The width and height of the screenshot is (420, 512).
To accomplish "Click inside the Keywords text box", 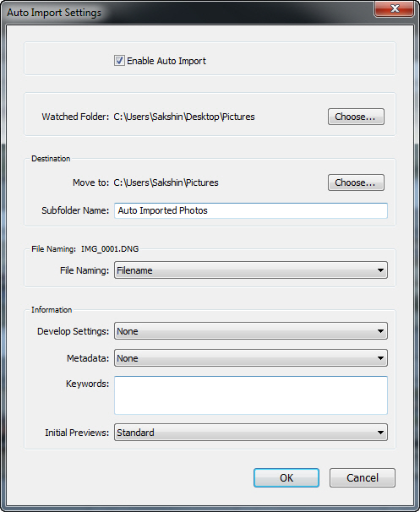I will 251,395.
